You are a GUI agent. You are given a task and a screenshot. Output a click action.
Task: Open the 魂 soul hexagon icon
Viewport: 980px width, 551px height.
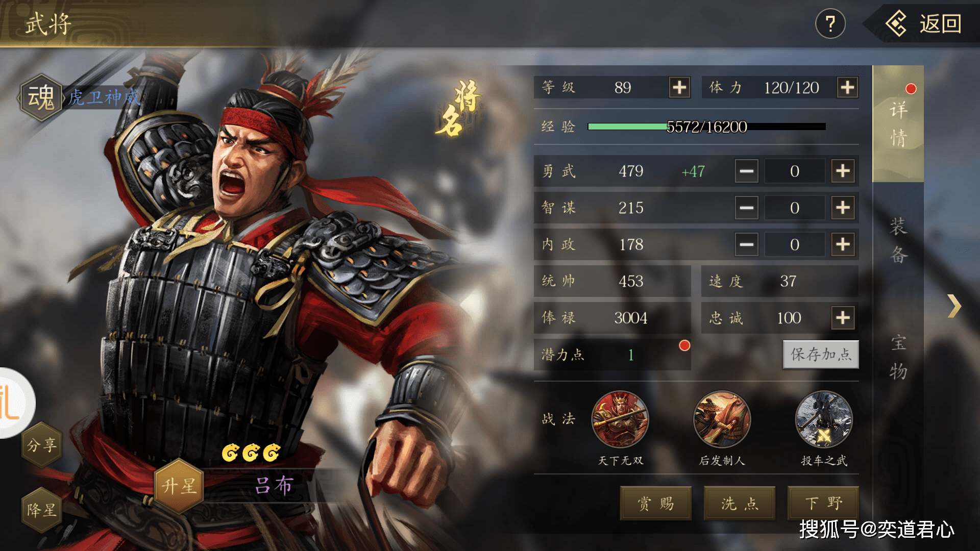tap(41, 97)
